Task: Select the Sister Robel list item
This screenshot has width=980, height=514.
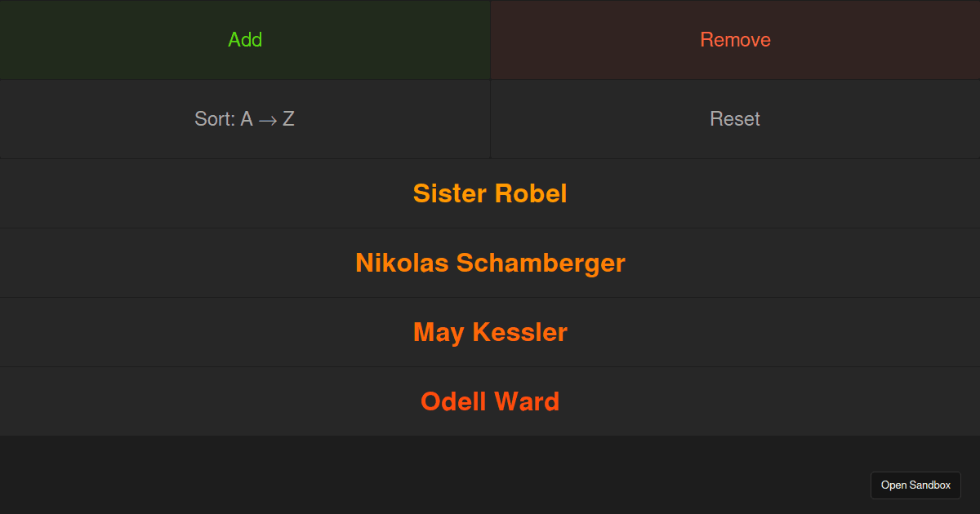Action: (x=490, y=193)
